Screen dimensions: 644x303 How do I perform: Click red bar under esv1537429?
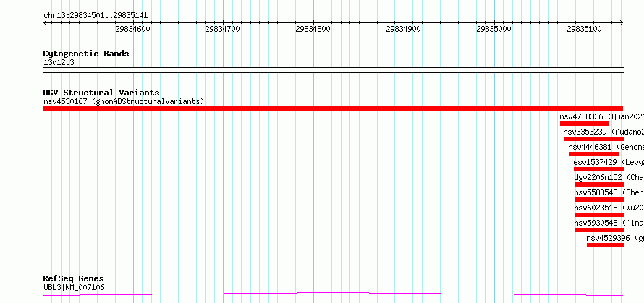[x=599, y=169]
